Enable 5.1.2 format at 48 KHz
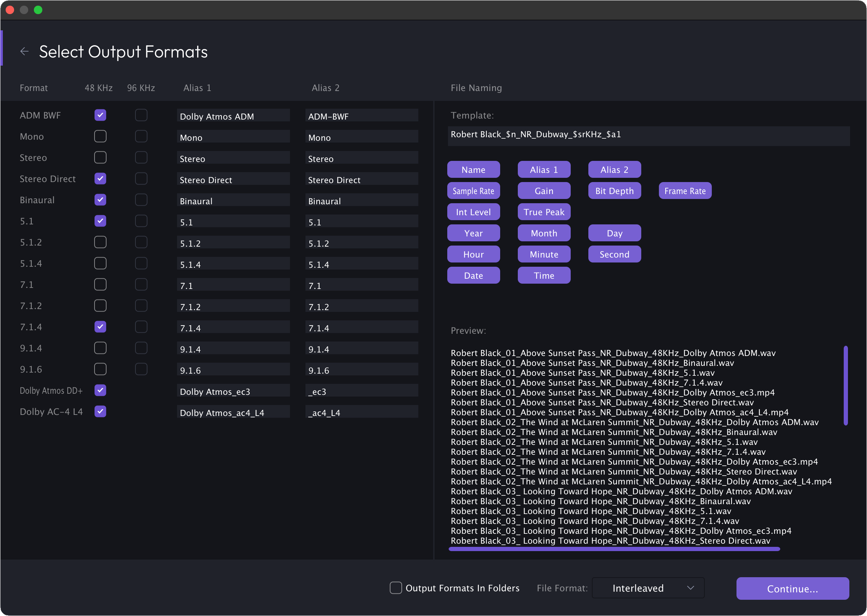The image size is (867, 616). (100, 242)
